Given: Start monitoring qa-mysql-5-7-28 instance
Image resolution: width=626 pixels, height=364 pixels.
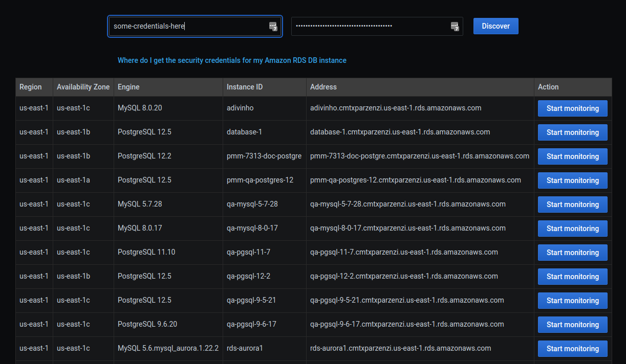Looking at the screenshot, I should pyautogui.click(x=572, y=204).
